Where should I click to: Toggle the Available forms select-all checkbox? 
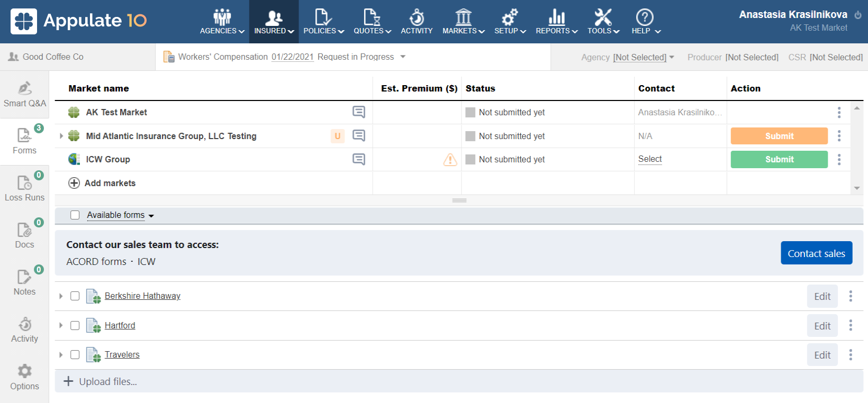pyautogui.click(x=75, y=215)
